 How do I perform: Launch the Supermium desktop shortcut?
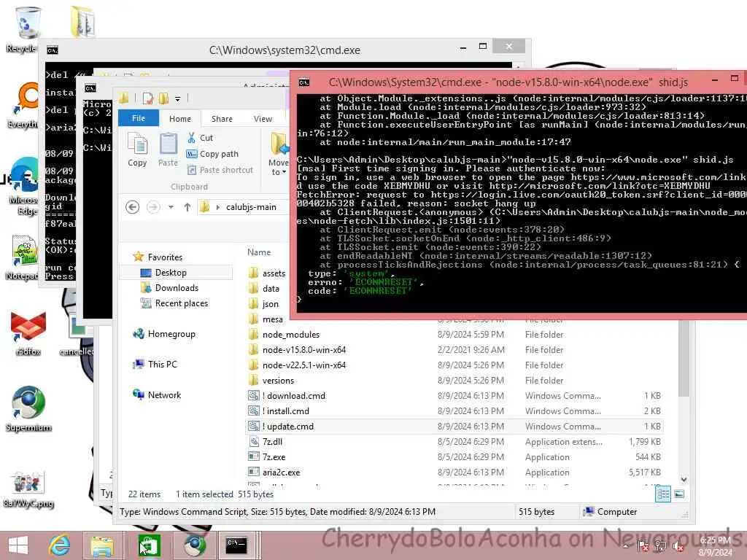tap(28, 408)
